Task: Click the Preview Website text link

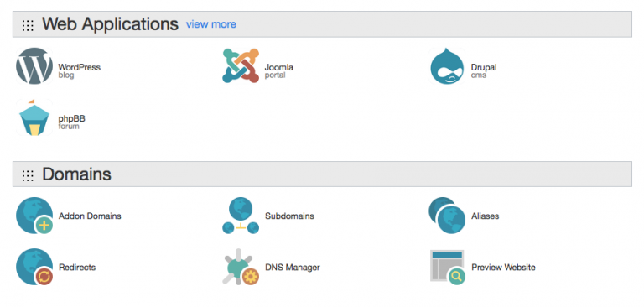Action: [x=503, y=267]
